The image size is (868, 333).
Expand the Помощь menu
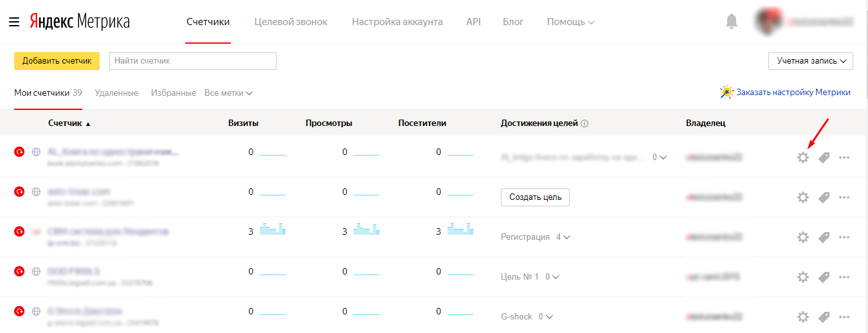(570, 22)
